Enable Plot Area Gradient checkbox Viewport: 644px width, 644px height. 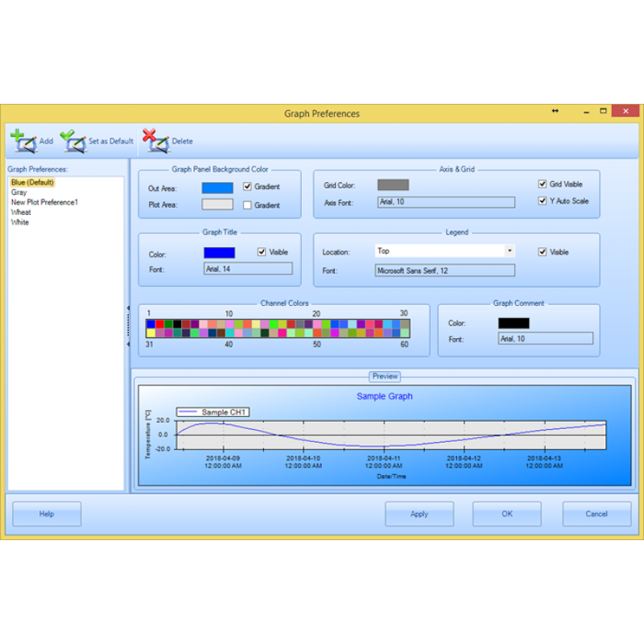pyautogui.click(x=248, y=205)
